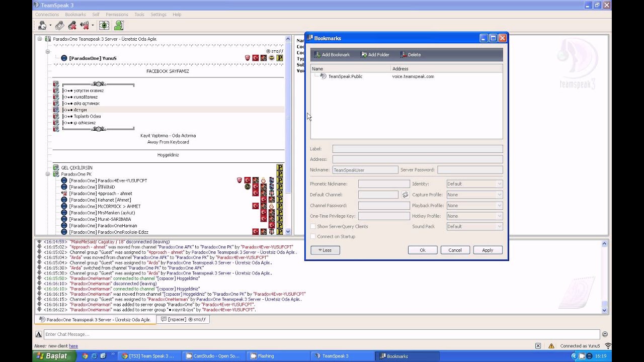Click the ParadoxOne server icon in tree
This screenshot has width=644, height=362.
point(48,39)
